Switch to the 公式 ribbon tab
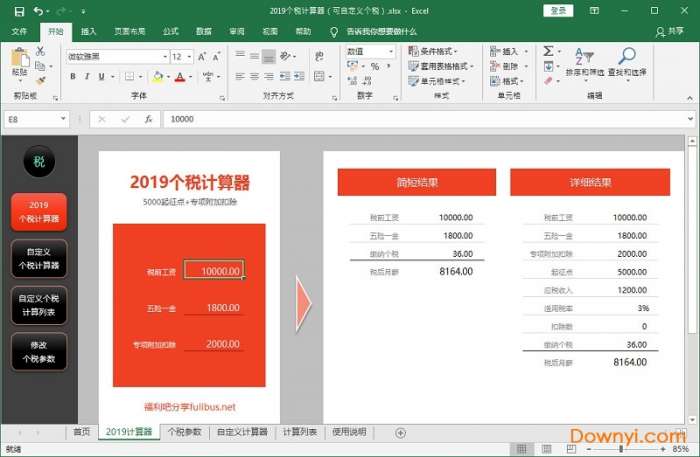The image size is (700, 457). point(170,31)
